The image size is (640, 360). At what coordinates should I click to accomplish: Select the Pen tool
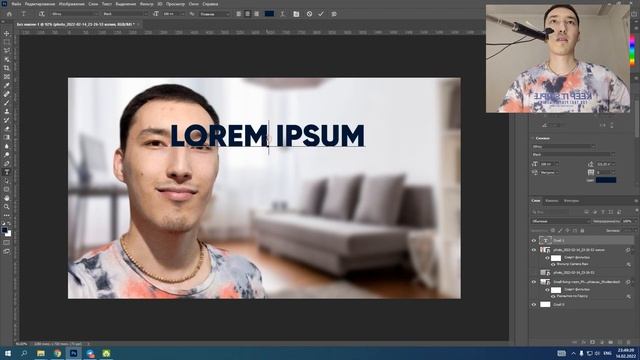coord(7,163)
